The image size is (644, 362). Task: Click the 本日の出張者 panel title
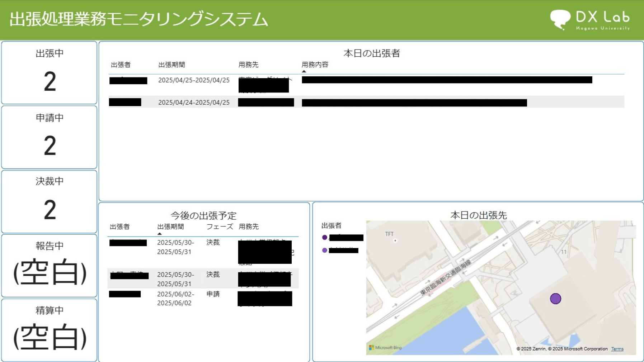pos(372,53)
